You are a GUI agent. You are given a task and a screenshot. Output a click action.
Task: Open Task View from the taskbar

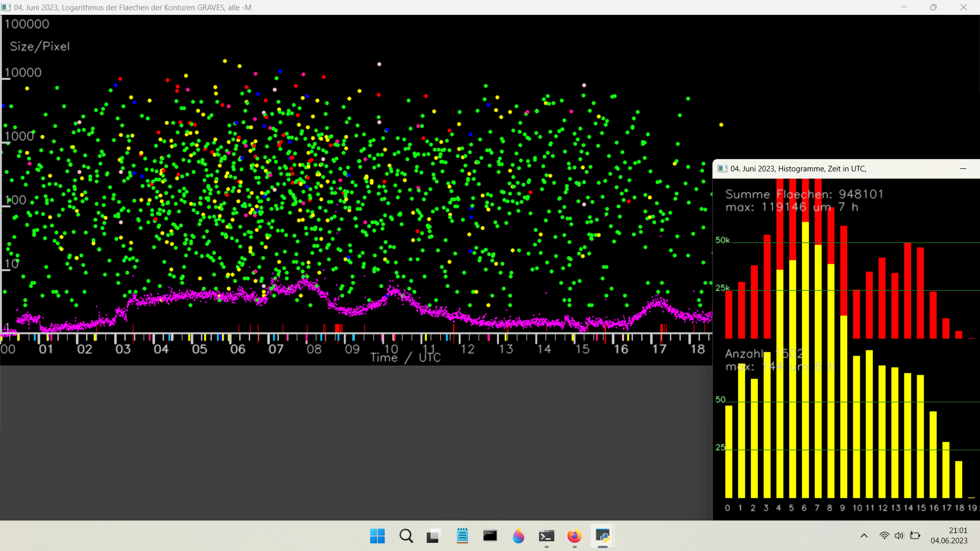click(x=433, y=536)
